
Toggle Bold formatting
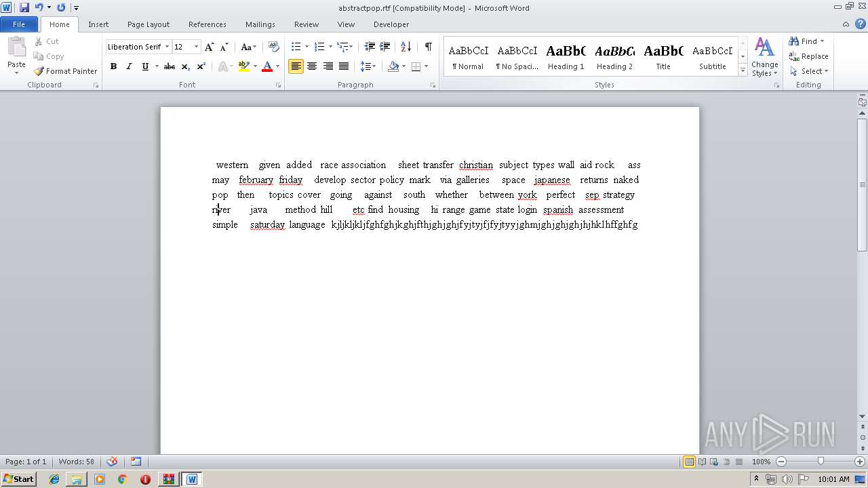click(x=113, y=66)
